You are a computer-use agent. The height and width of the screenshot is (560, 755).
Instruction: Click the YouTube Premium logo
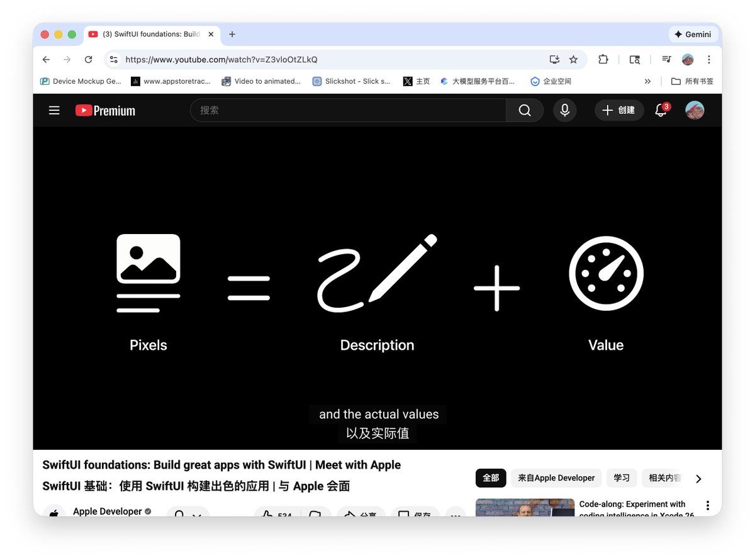[105, 111]
